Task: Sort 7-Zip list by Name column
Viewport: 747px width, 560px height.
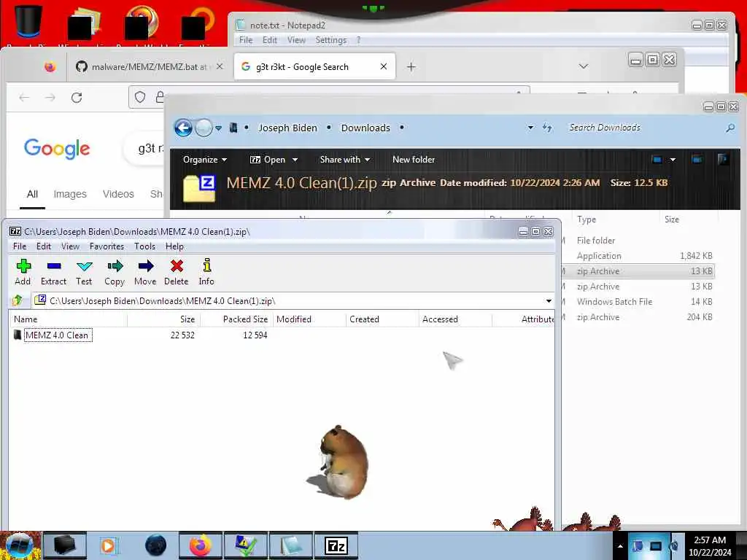Action: pos(69,319)
